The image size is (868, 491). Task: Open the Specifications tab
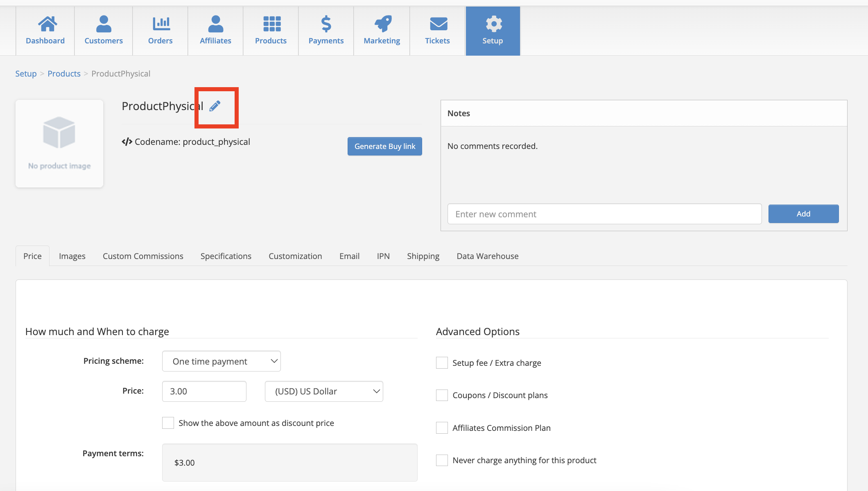(x=226, y=256)
